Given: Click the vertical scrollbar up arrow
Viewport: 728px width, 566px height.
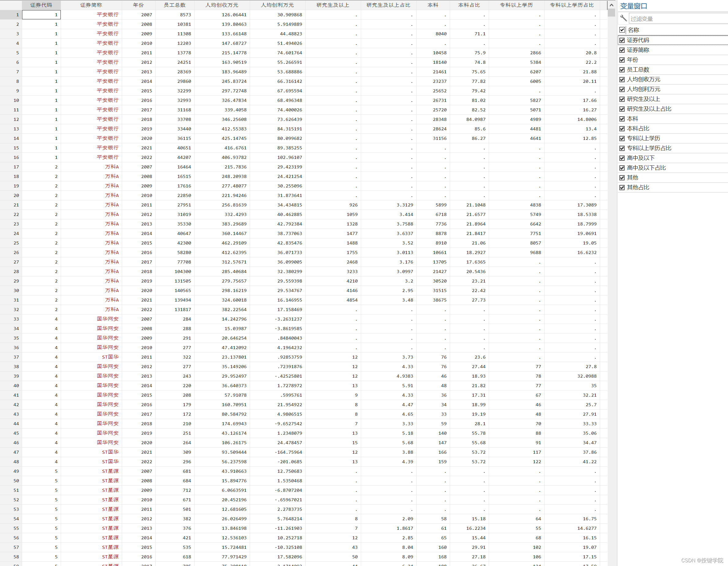Looking at the screenshot, I should click(x=611, y=5).
